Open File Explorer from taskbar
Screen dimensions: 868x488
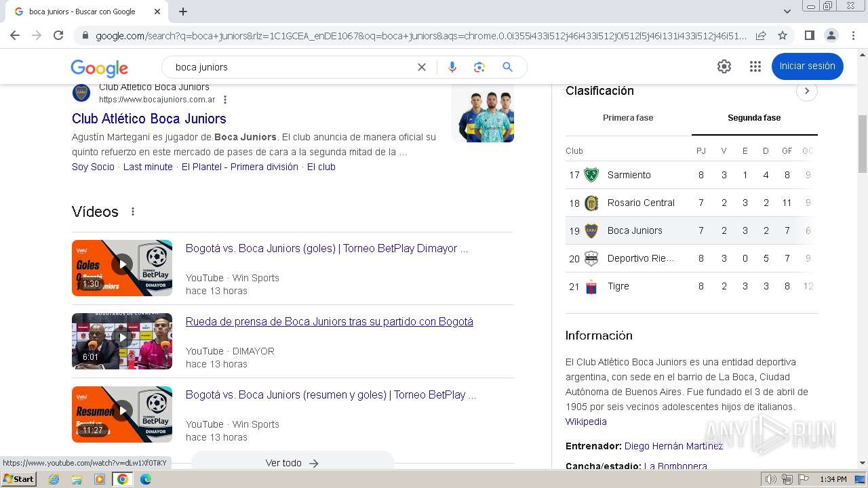pyautogui.click(x=77, y=479)
